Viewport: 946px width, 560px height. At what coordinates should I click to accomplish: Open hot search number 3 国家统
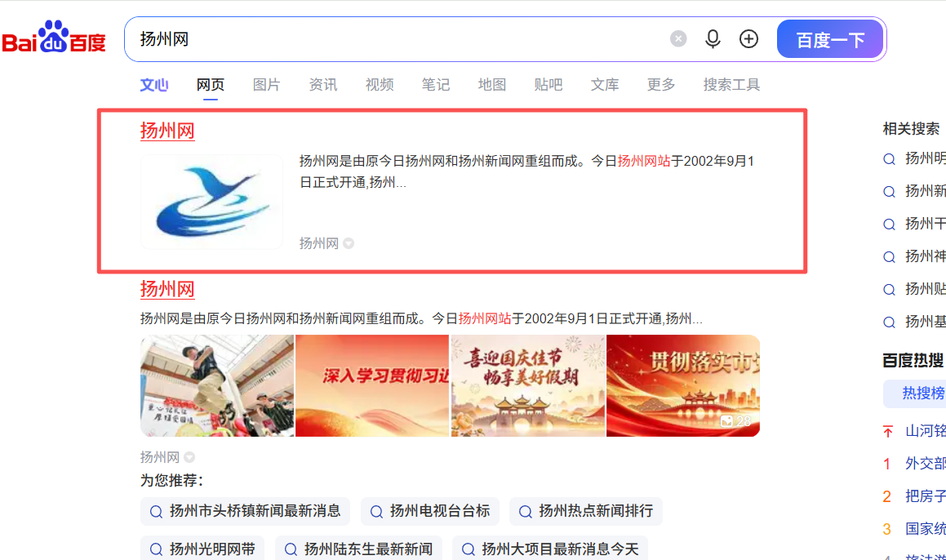coord(926,529)
